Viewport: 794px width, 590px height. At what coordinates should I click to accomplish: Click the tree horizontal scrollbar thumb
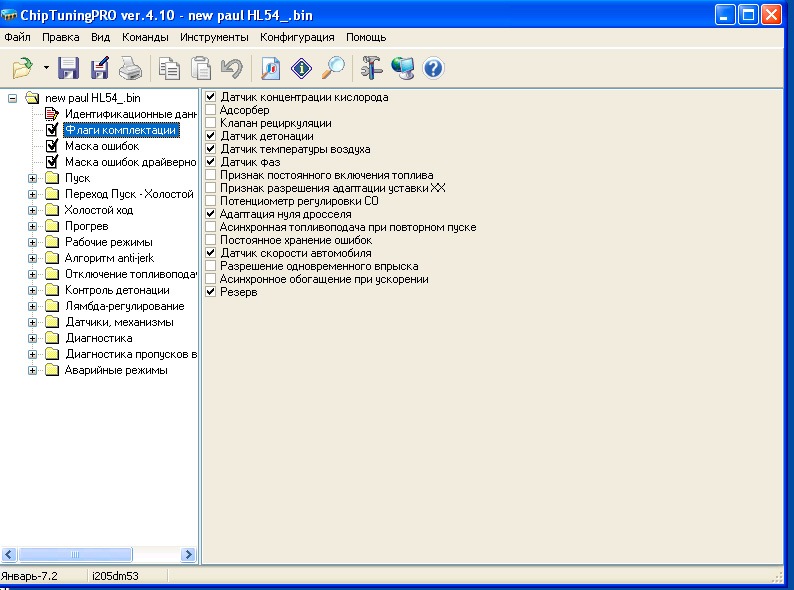point(75,555)
